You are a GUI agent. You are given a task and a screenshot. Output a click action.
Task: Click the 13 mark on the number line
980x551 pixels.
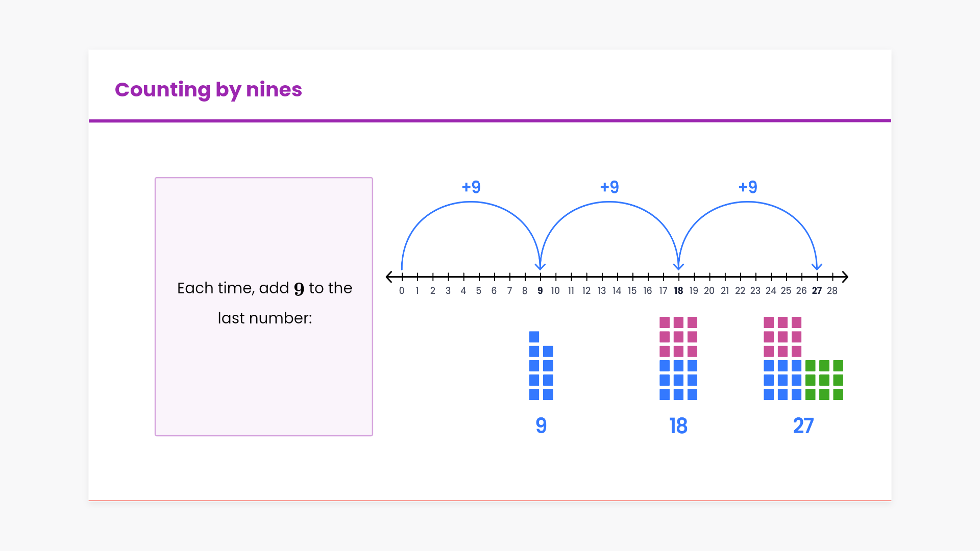coord(602,291)
